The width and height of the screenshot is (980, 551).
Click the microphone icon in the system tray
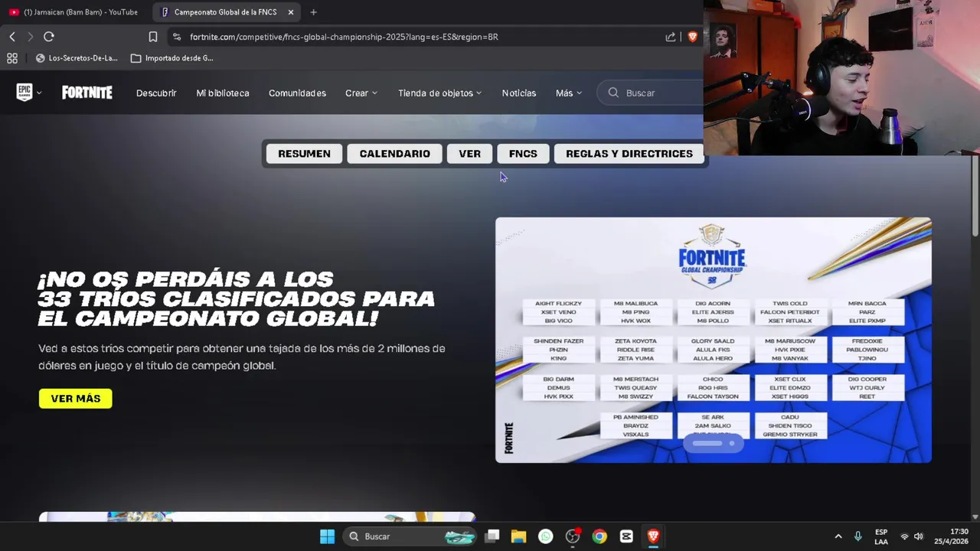tap(857, 536)
